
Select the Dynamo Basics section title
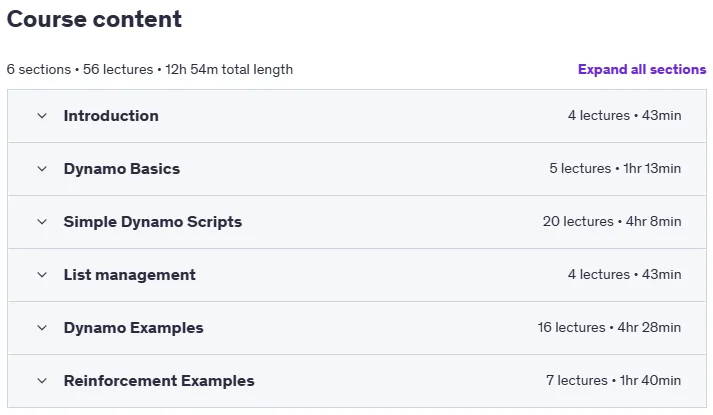(x=122, y=169)
